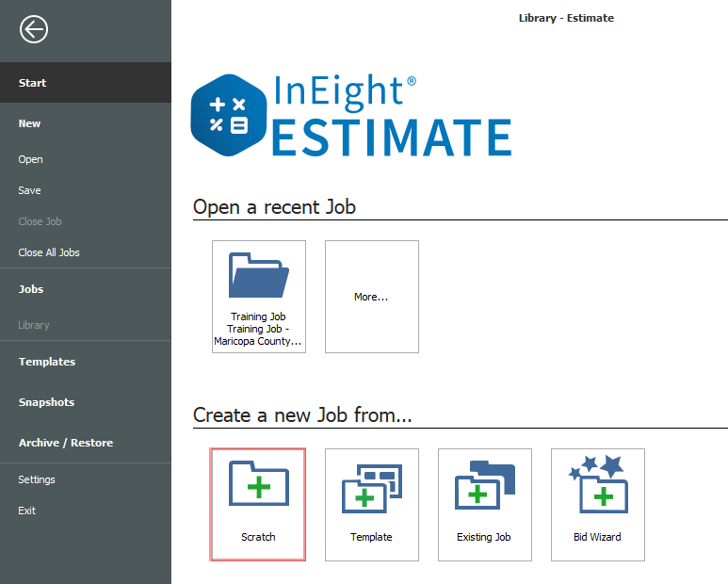The image size is (728, 584).
Task: Open Settings from the sidebar
Action: [x=37, y=479]
